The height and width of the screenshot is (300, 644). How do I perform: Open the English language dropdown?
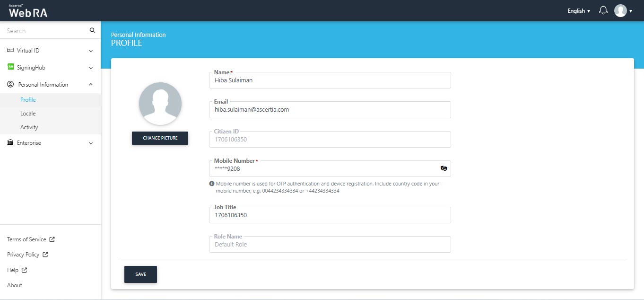(578, 11)
